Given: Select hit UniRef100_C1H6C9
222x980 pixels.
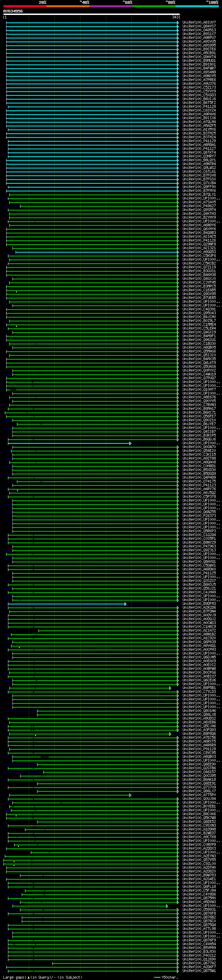Looking at the screenshot, I should click(199, 626).
